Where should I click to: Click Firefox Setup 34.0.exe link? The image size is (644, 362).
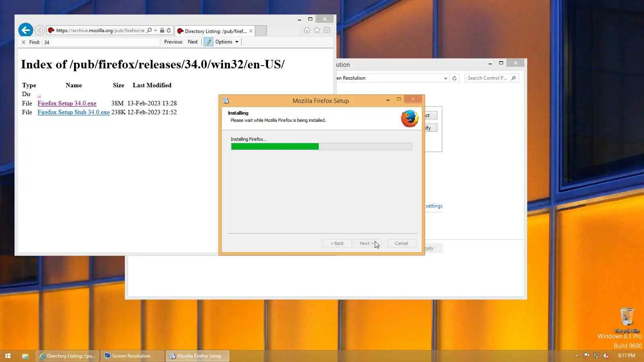pos(67,103)
